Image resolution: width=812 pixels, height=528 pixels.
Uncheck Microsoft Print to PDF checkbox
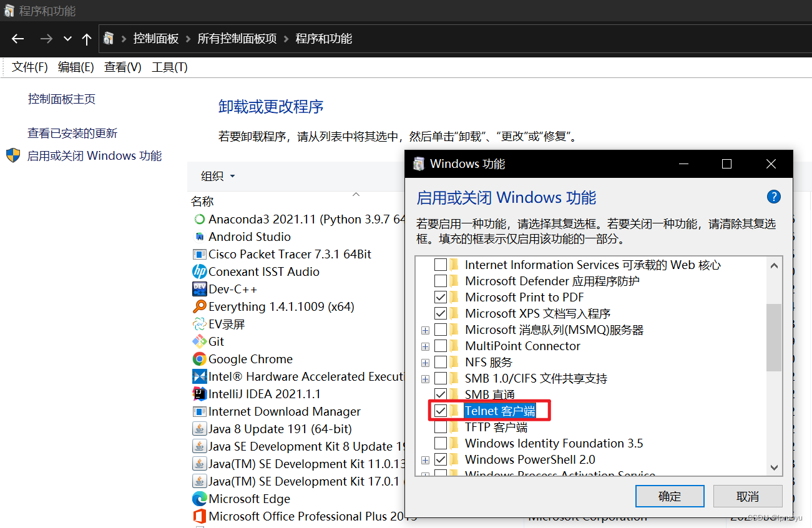441,297
